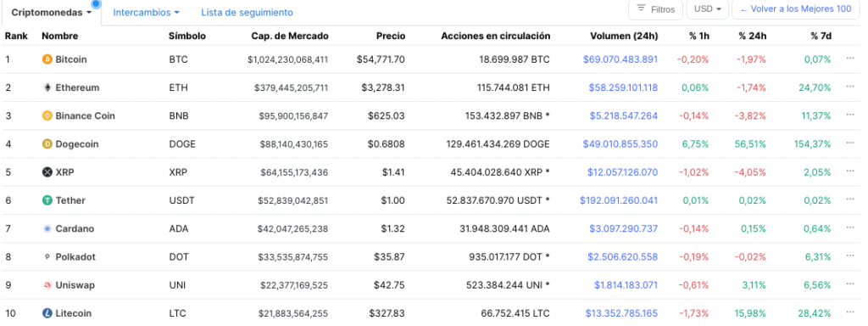Image resolution: width=868 pixels, height=326 pixels.
Task: Click the XRP logo icon
Action: point(47,172)
